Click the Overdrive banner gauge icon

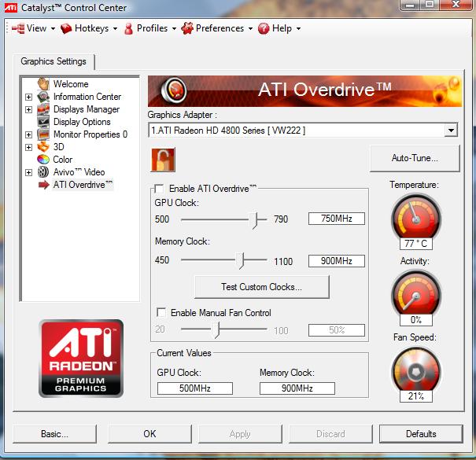(174, 90)
